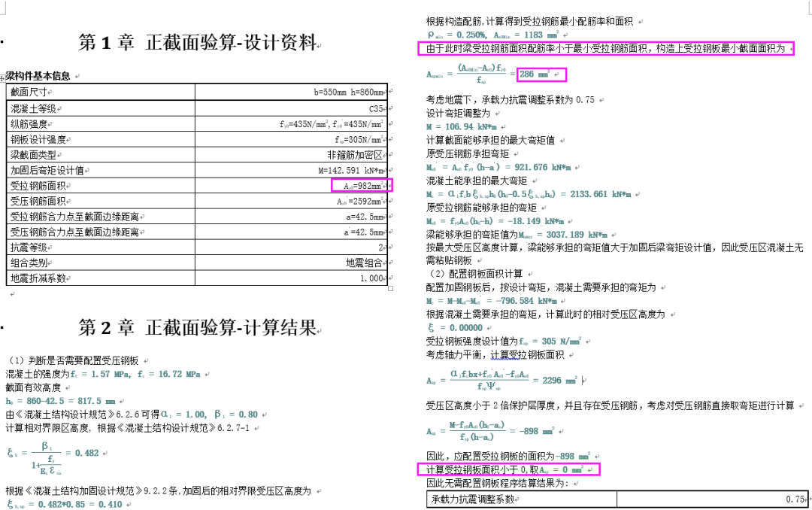The width and height of the screenshot is (812, 510).
Task: Click the formula 0.482*0.85 = 0.410
Action: (x=64, y=504)
